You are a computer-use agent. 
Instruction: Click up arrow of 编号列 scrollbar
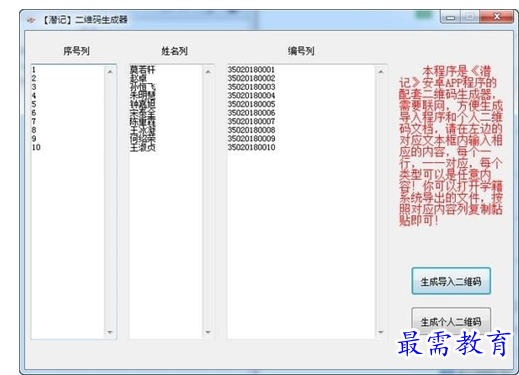click(381, 72)
